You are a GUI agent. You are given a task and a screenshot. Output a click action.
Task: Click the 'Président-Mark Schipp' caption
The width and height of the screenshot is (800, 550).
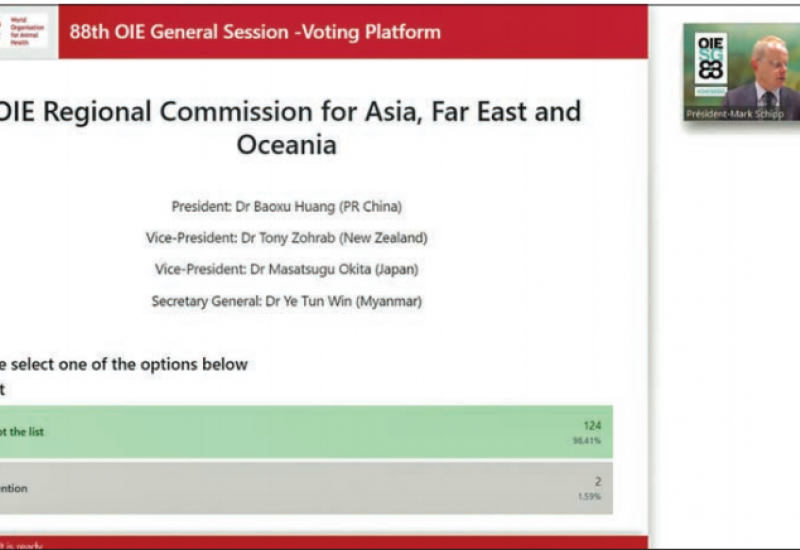(735, 114)
